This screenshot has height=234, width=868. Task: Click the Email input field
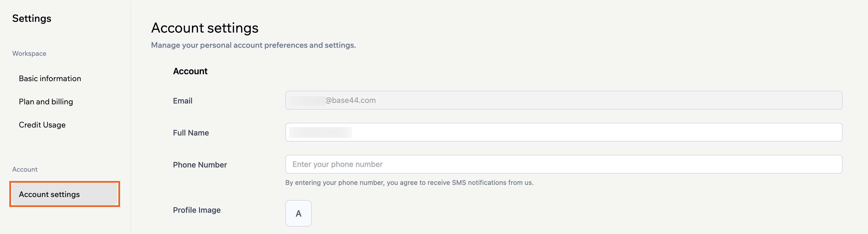coord(563,100)
